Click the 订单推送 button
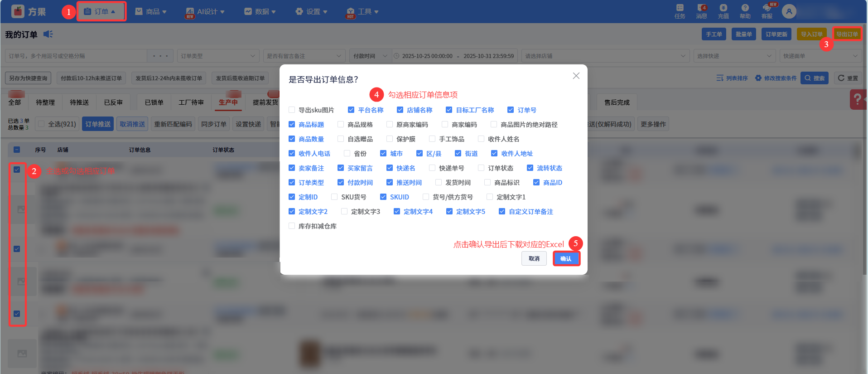 [x=98, y=124]
